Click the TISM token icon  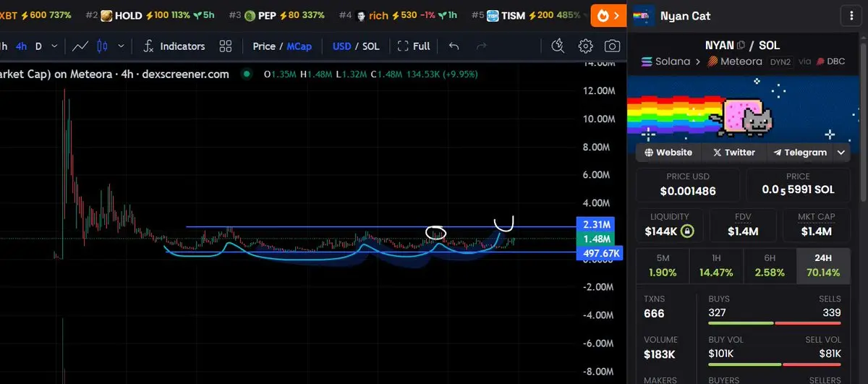coord(493,15)
